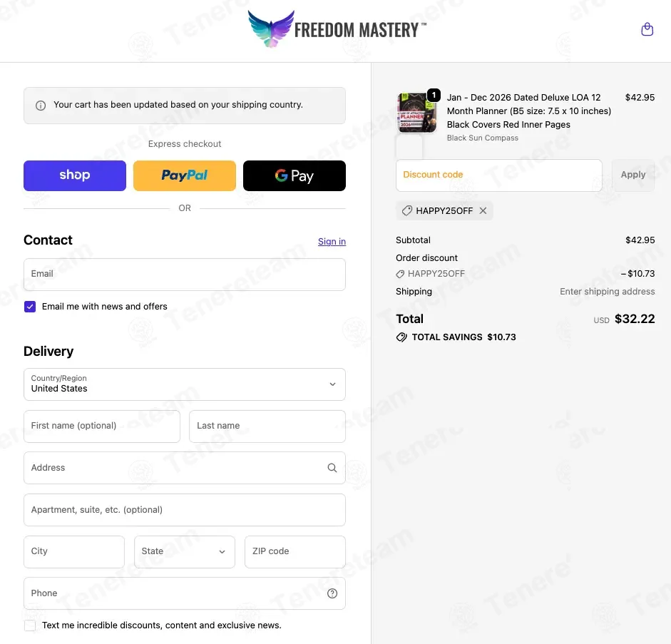This screenshot has height=644, width=671.
Task: Open the shopping bag cart icon
Action: 647,30
